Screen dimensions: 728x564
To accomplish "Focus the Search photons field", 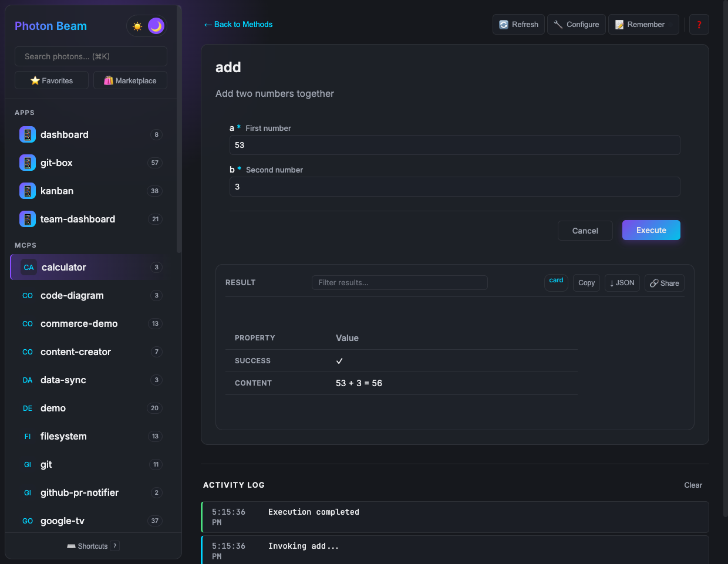I will 91,56.
